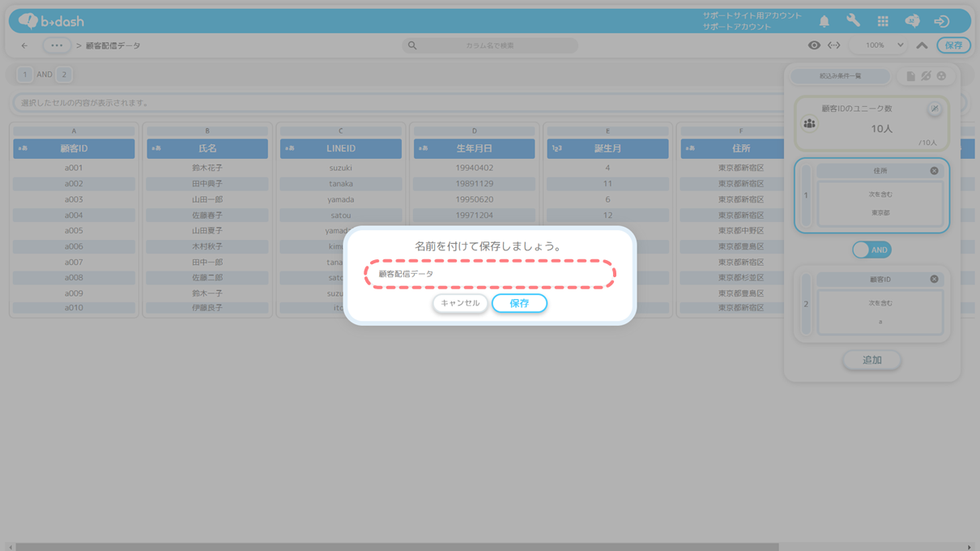Confirm with 保存 button in the dialog
The height and width of the screenshot is (551, 980).
[519, 303]
